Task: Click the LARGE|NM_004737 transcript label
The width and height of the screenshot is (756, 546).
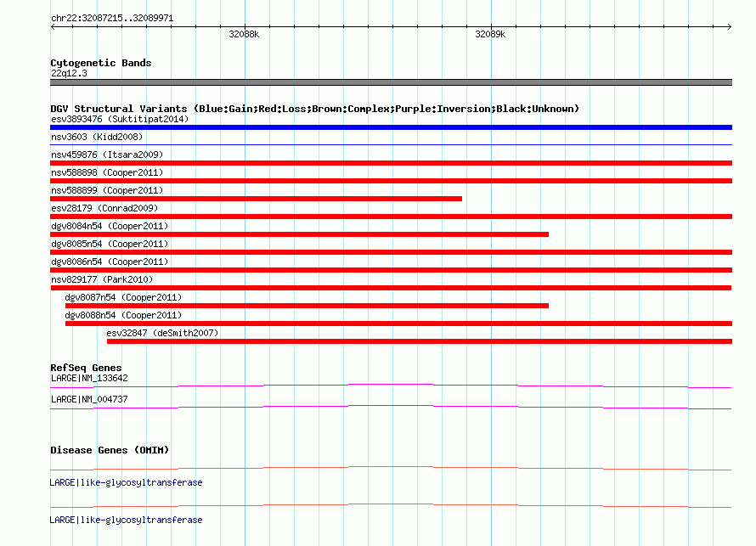Action: pos(89,399)
